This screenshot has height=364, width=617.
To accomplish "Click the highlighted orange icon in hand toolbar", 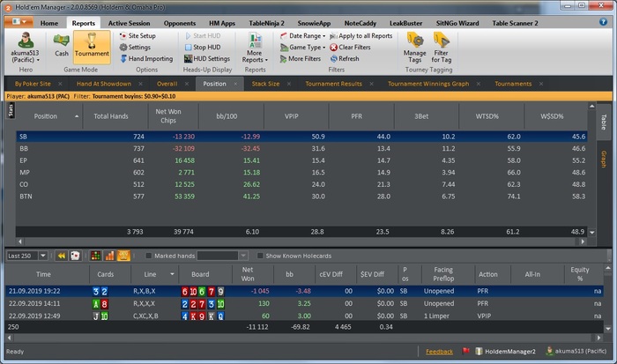I will (x=123, y=256).
